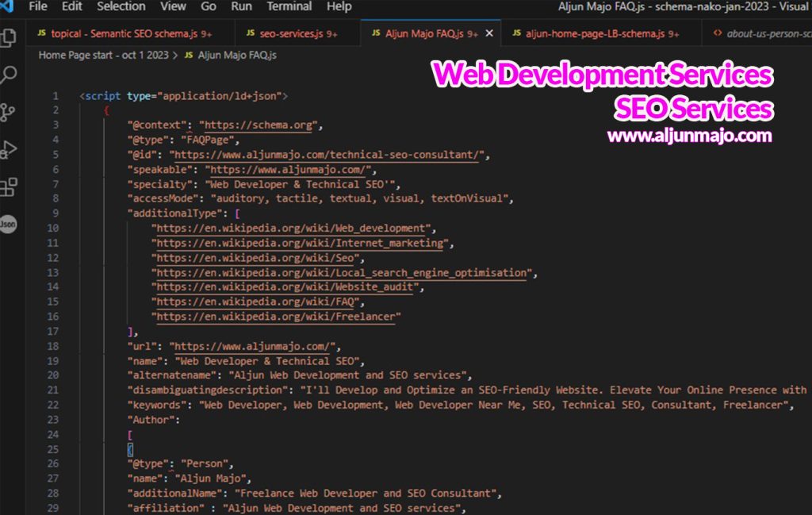Click line number 9 in the gutter
Screen dimensions: 812x515
[x=55, y=213]
